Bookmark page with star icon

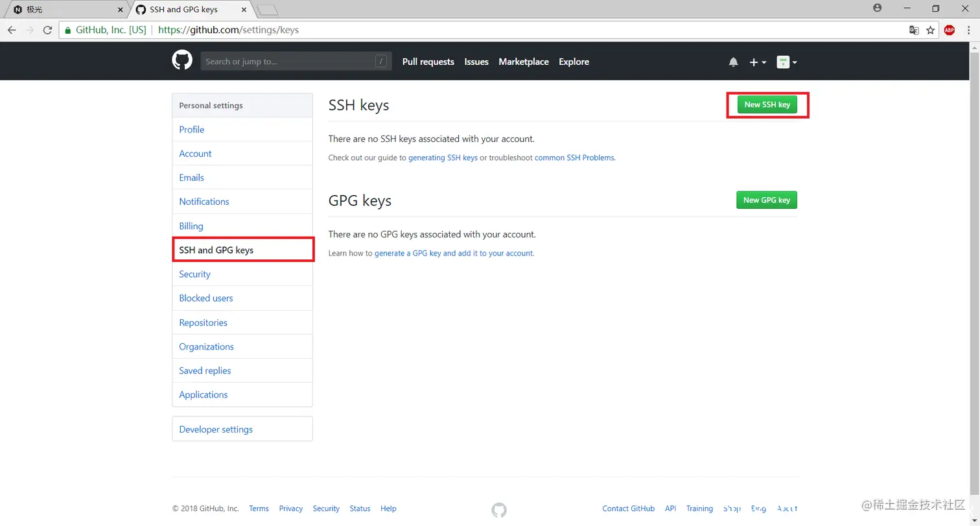[931, 30]
